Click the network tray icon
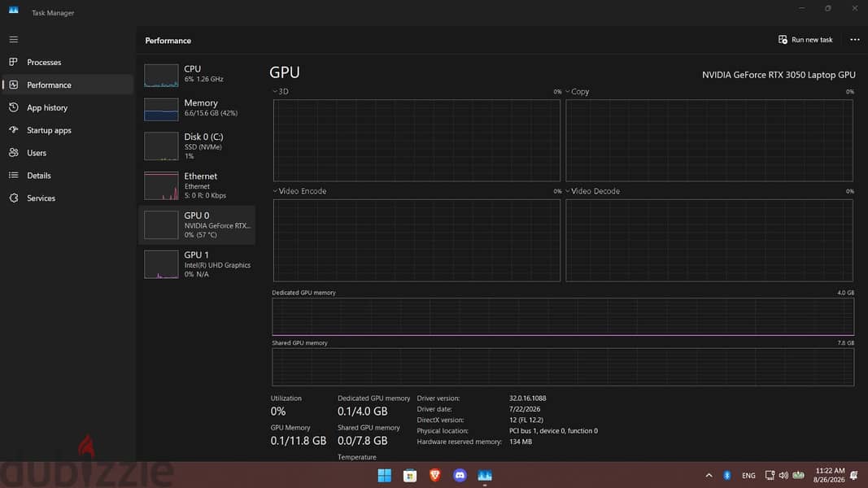 pyautogui.click(x=770, y=475)
